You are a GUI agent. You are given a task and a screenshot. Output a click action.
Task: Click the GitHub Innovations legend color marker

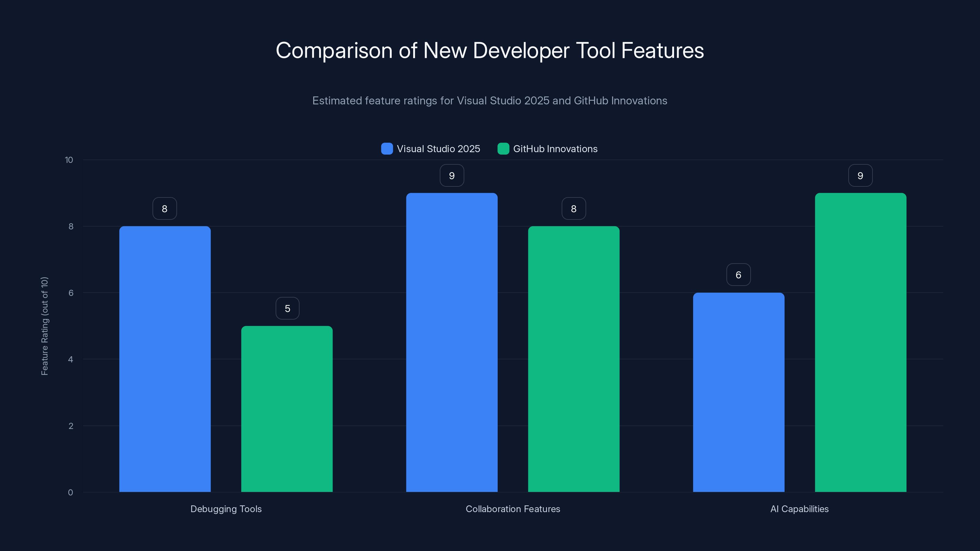pos(504,149)
